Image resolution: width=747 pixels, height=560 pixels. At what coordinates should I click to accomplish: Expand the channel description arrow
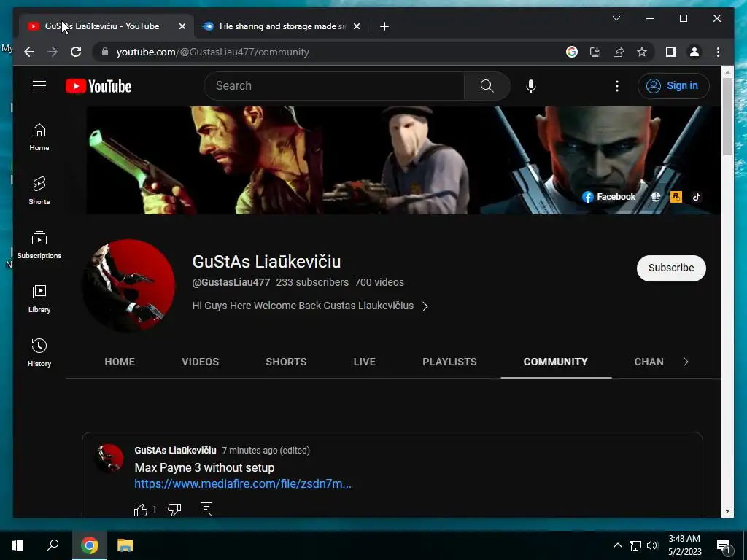425,306
